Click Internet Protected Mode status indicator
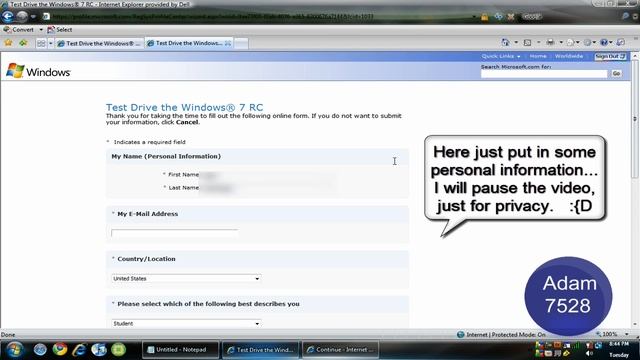This screenshot has width=640, height=360. pos(501,335)
